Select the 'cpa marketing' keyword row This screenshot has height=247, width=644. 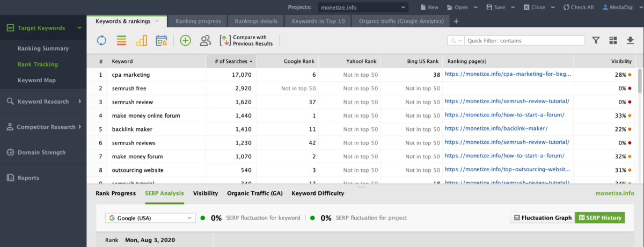click(x=361, y=75)
